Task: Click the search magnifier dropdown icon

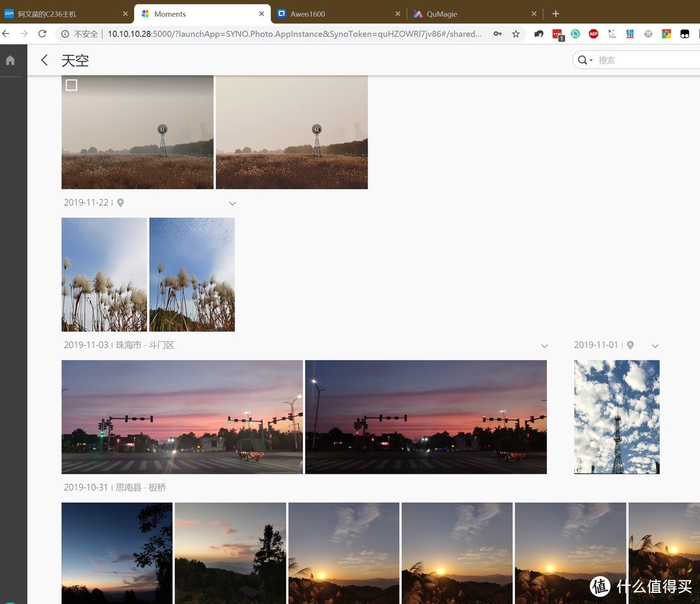Action: pyautogui.click(x=585, y=60)
